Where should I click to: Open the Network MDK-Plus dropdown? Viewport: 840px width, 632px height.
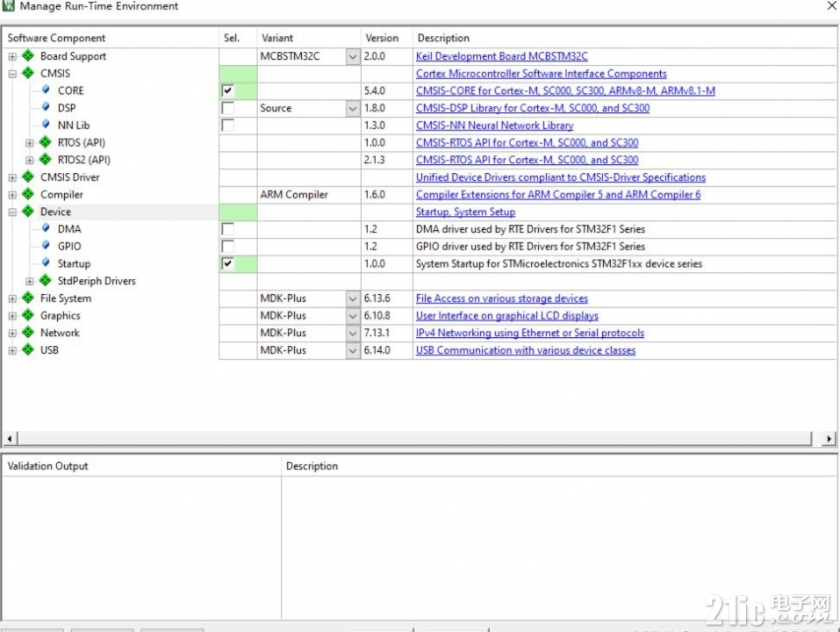[x=353, y=334]
